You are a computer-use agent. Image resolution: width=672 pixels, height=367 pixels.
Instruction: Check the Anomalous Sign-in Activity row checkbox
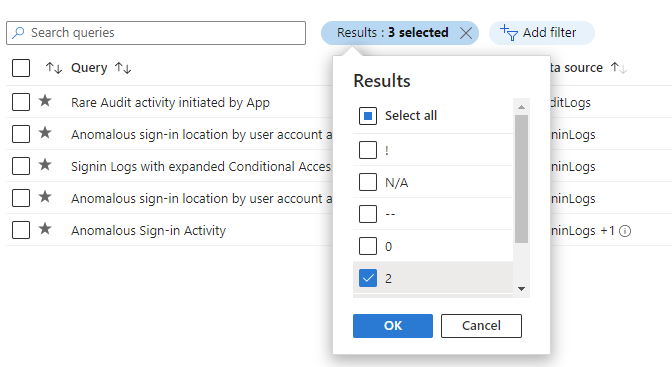pyautogui.click(x=21, y=230)
